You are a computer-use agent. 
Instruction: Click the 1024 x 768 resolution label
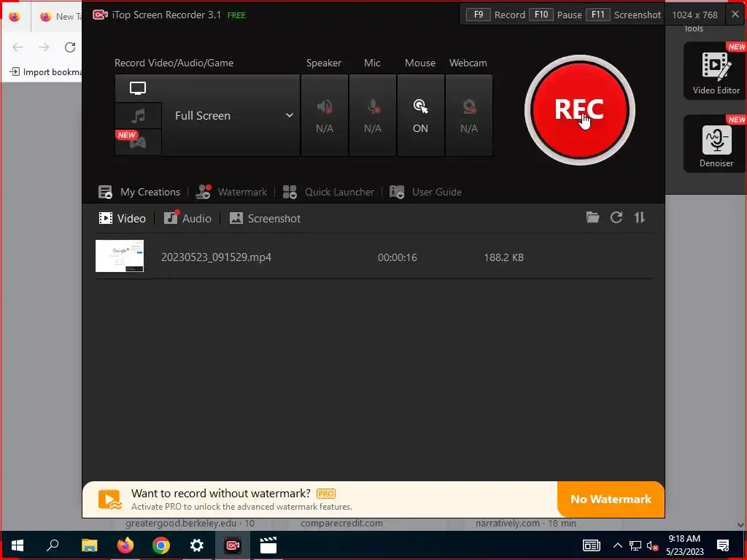[x=694, y=15]
